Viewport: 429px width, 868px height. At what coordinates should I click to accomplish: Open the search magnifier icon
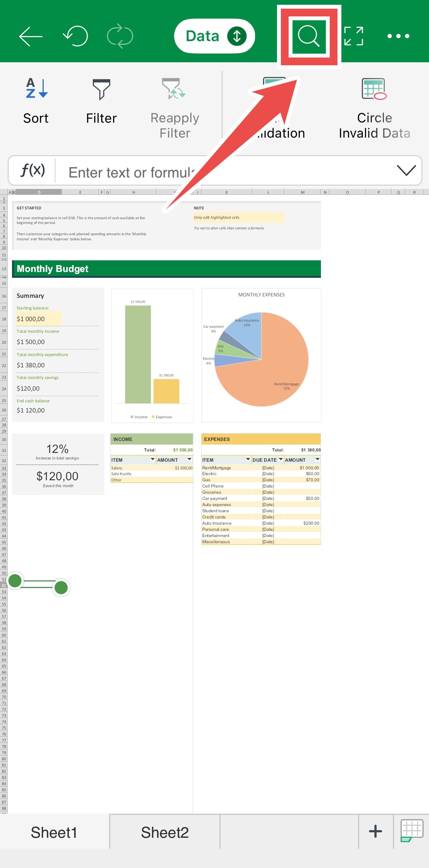309,36
